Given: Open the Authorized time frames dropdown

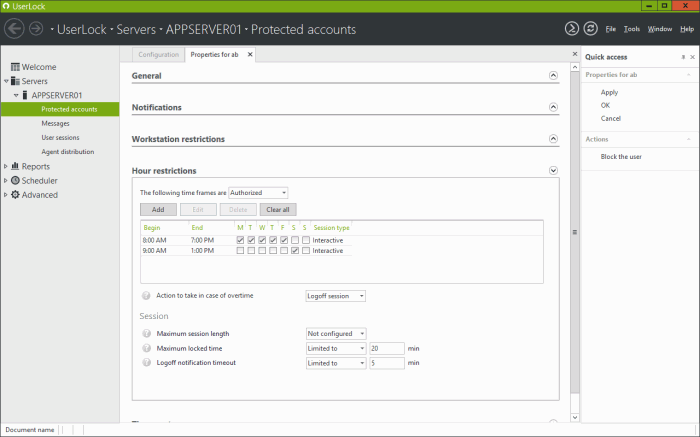Looking at the screenshot, I should coord(258,192).
